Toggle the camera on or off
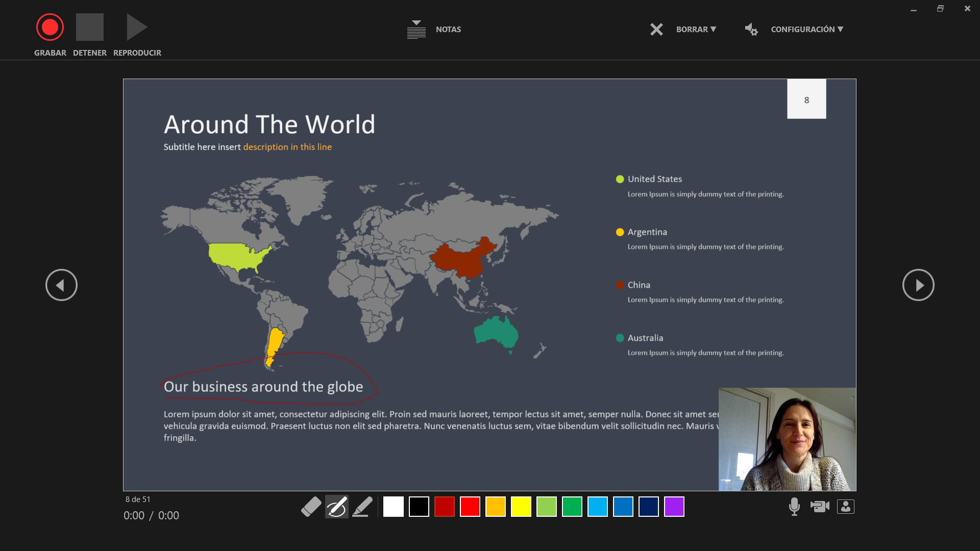Viewport: 980px width, 551px height. click(820, 507)
